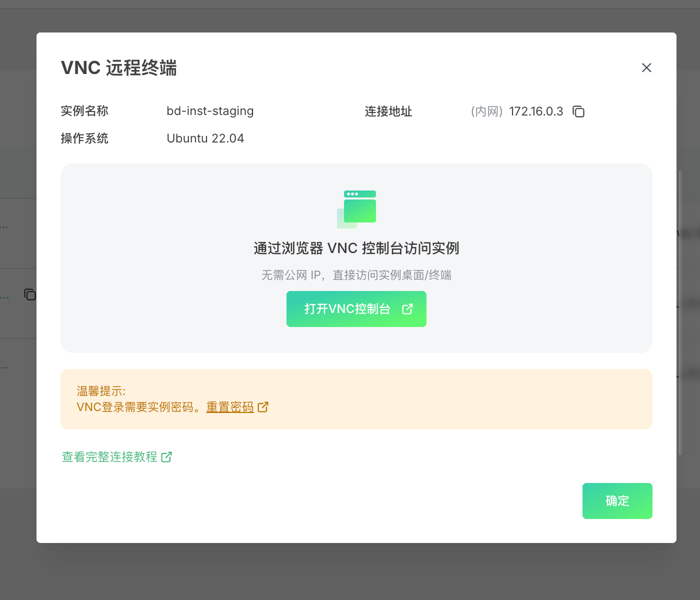Select the Ubuntu 22.04 text

pos(205,138)
